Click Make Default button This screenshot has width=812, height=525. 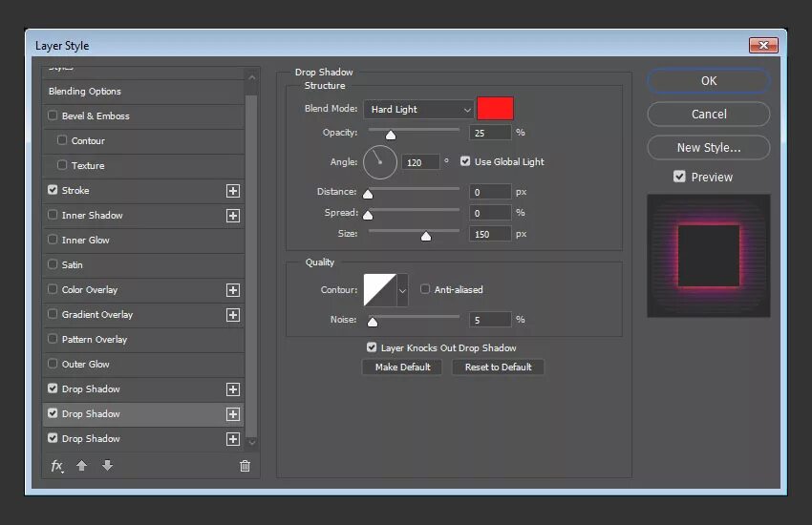point(402,367)
